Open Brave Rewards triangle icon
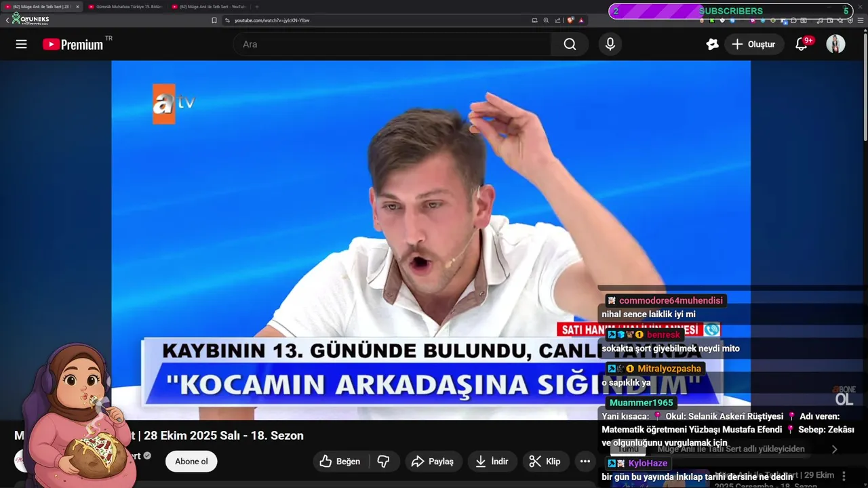Screen dimensions: 868x488 click(x=581, y=20)
